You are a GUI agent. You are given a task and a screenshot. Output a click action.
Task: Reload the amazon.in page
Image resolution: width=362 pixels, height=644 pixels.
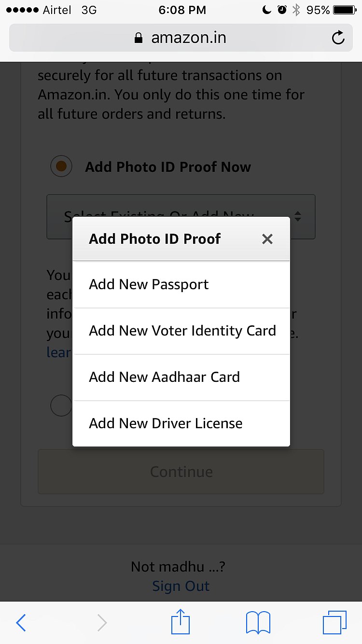point(338,38)
